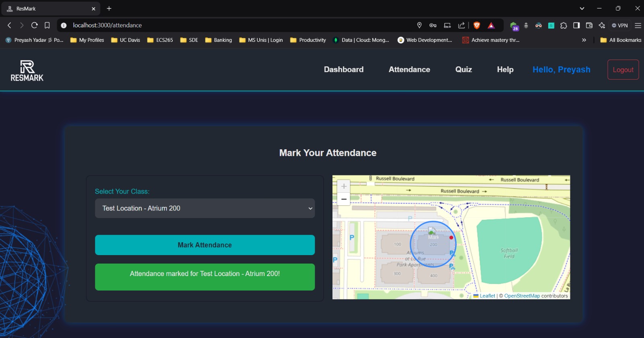Zoom out on the map
644x338 pixels.
(x=344, y=199)
